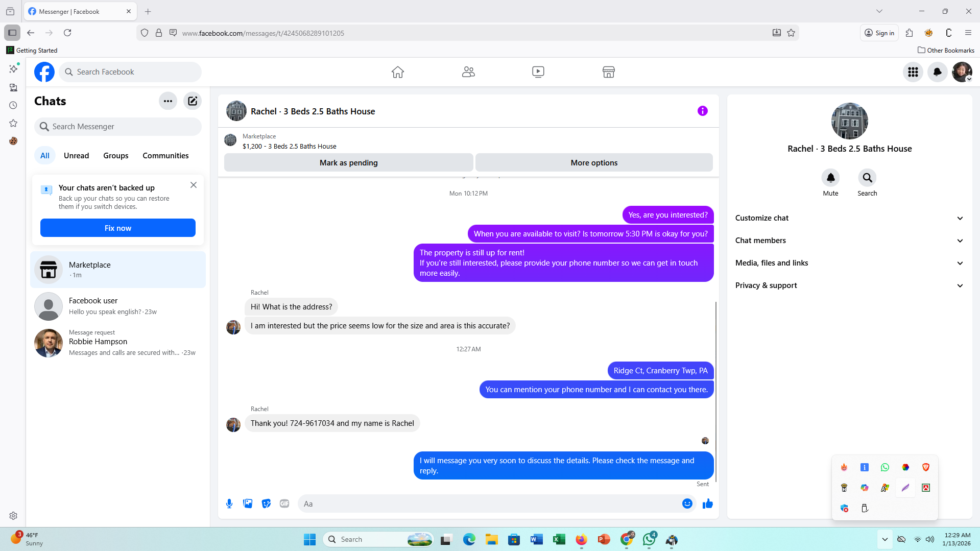Open sidebar settings gear icon
The height and width of the screenshot is (551, 980).
(x=13, y=516)
